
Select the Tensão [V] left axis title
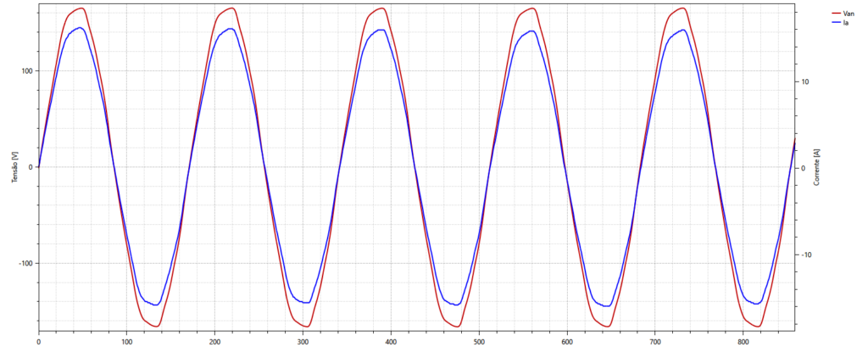(x=14, y=167)
